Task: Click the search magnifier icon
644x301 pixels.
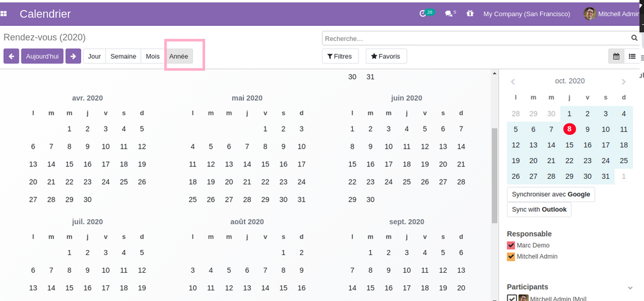Action: point(634,38)
